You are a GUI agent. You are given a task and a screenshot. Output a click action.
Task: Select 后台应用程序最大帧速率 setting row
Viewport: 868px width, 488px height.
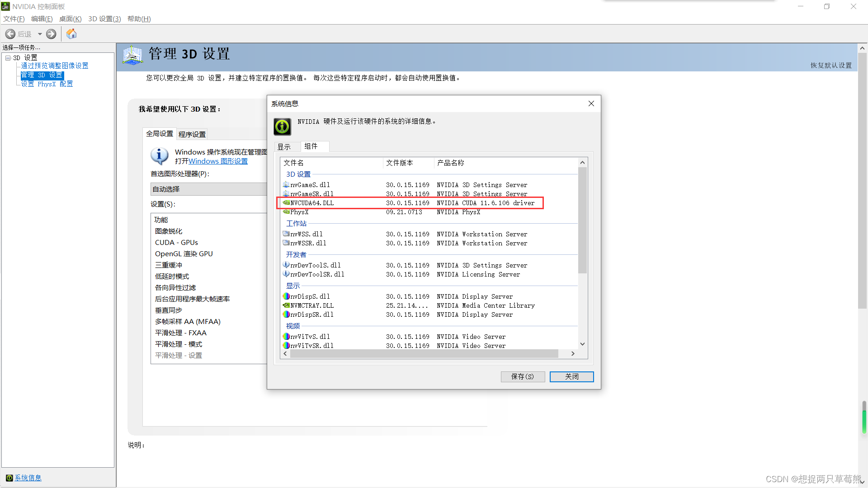(192, 299)
